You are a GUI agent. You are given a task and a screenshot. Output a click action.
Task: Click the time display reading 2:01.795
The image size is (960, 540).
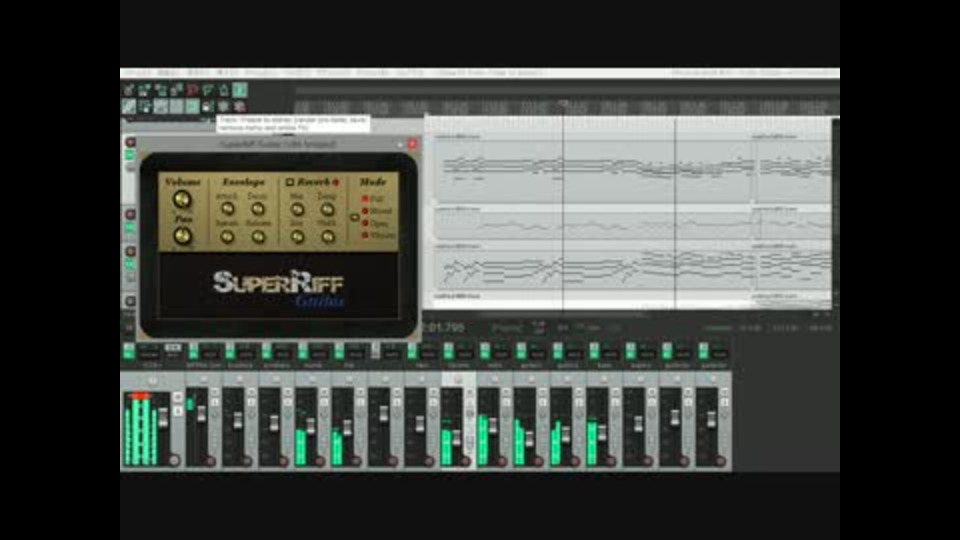tap(443, 328)
